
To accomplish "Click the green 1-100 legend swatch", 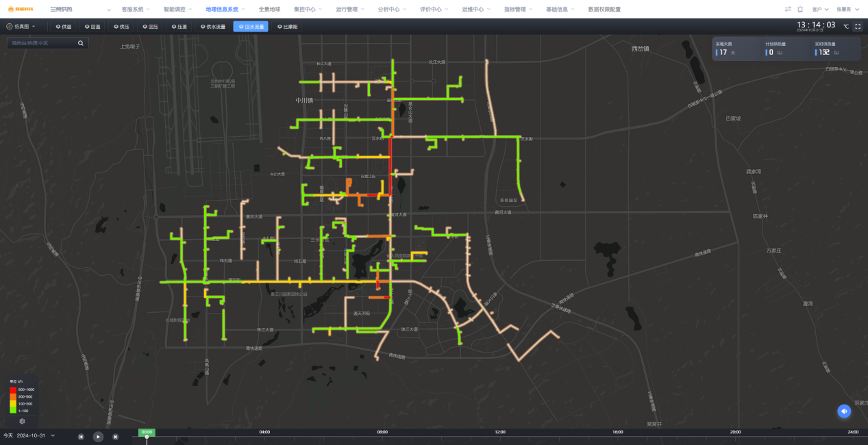I will 13,410.
